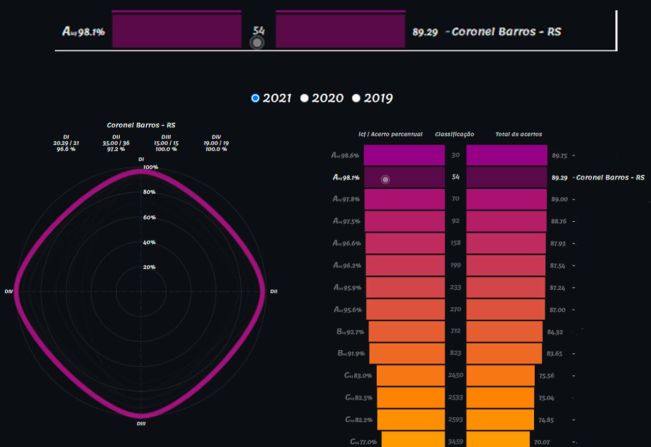Click the 100% tick label on the radar
Viewport: 651px width, 447px height.
pos(151,167)
